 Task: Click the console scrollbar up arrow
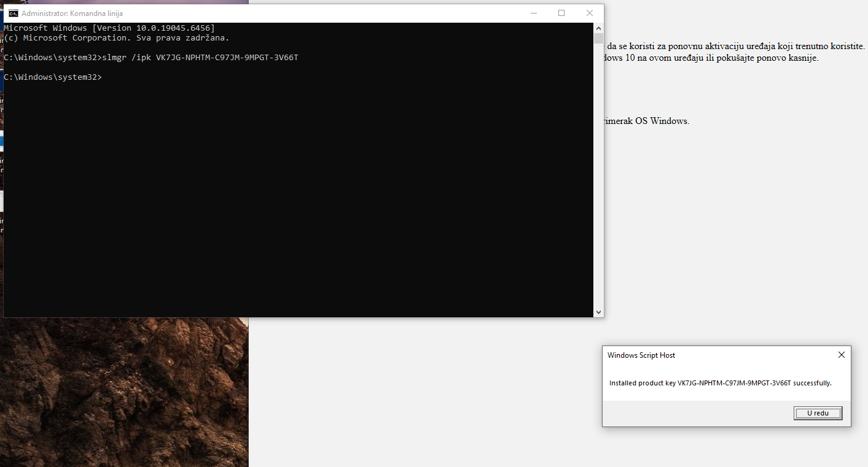[598, 28]
